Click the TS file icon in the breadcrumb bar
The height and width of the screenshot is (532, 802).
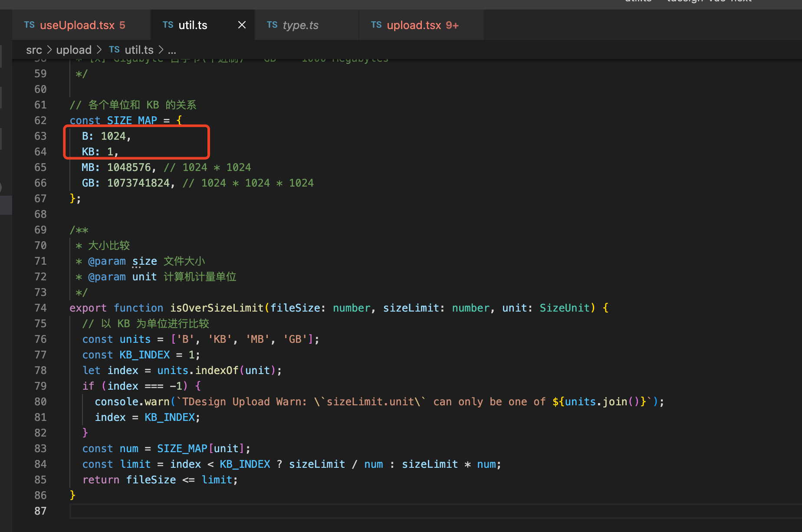tap(114, 49)
